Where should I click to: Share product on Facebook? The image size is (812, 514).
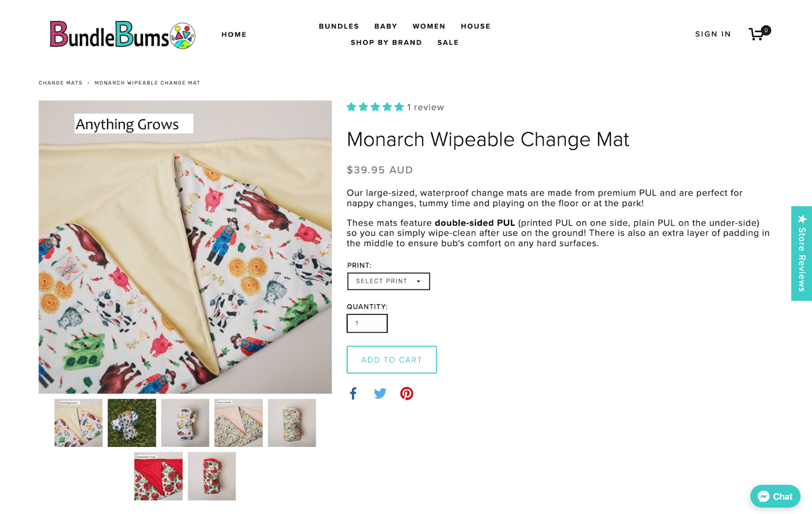click(353, 394)
